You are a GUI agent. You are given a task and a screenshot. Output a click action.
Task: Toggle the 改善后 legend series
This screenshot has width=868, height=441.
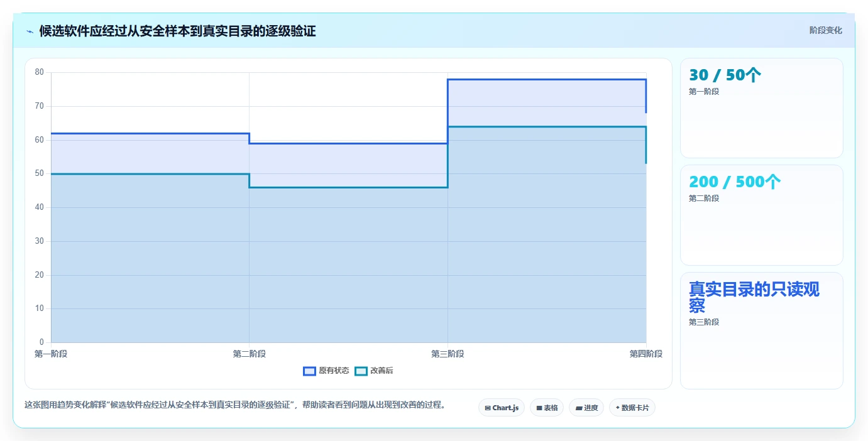(374, 371)
